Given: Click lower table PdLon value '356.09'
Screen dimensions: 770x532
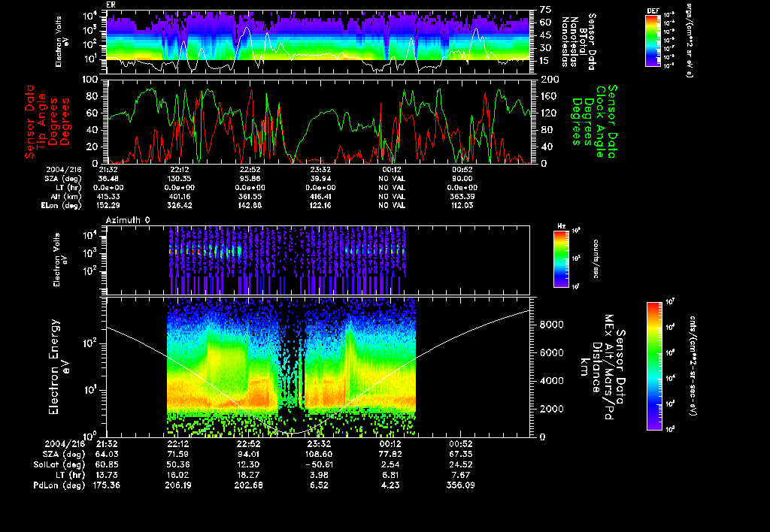Looking at the screenshot, I should [461, 485].
